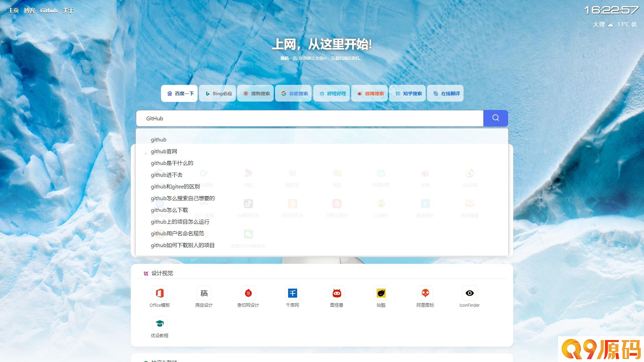Click the weather cloud icon

pyautogui.click(x=611, y=24)
